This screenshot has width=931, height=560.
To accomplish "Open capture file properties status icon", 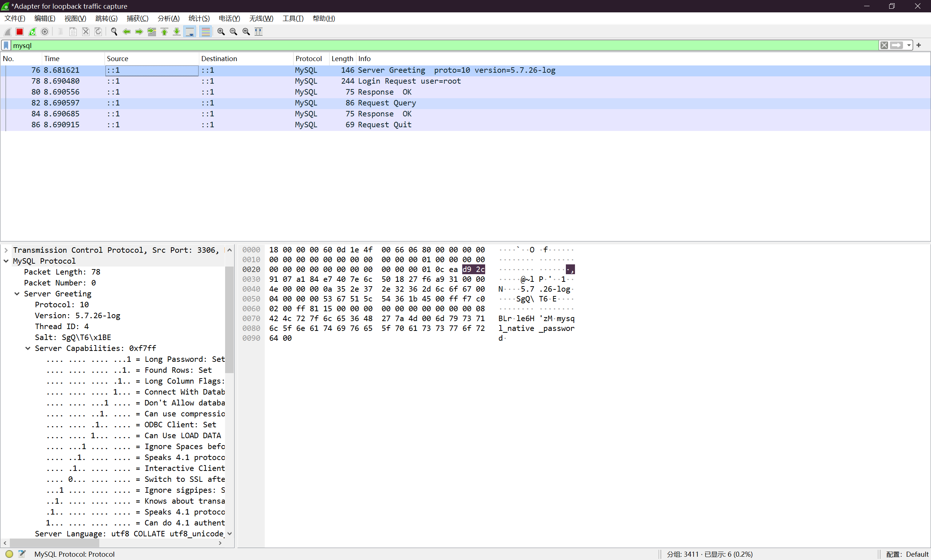I will pyautogui.click(x=22, y=554).
